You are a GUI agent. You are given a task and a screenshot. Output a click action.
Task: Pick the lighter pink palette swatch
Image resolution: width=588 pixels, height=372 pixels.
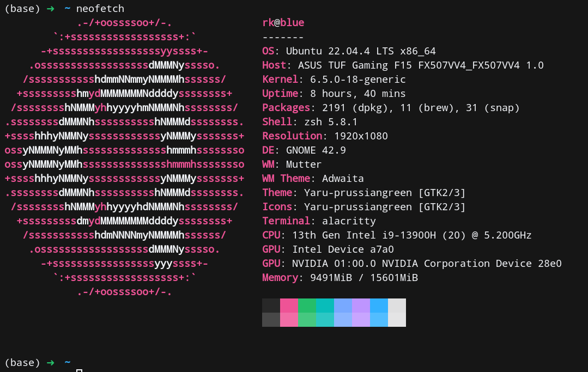coord(289,320)
